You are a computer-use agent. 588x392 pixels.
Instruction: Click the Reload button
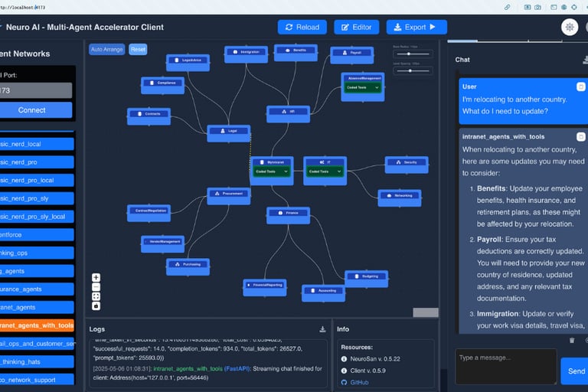tap(302, 27)
